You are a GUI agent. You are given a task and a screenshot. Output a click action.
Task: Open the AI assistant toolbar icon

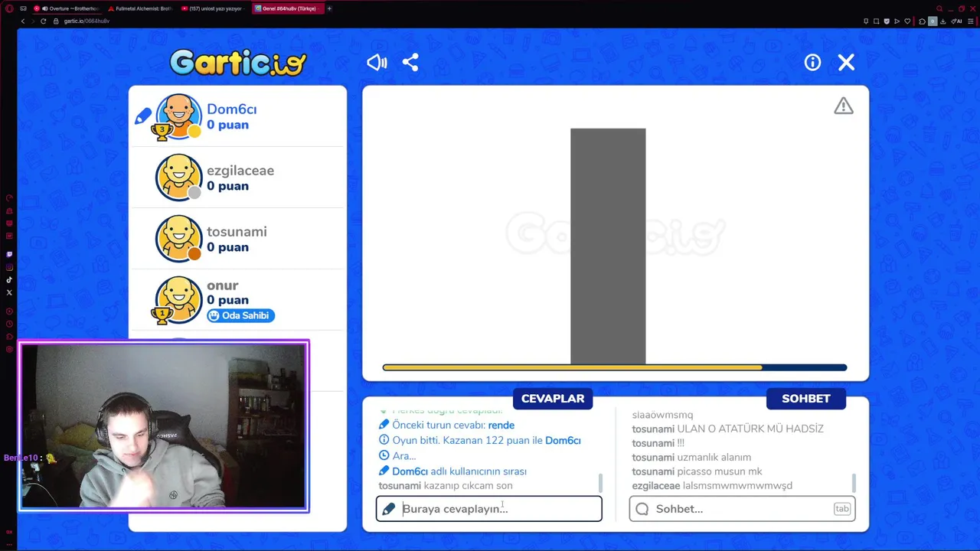tap(956, 21)
